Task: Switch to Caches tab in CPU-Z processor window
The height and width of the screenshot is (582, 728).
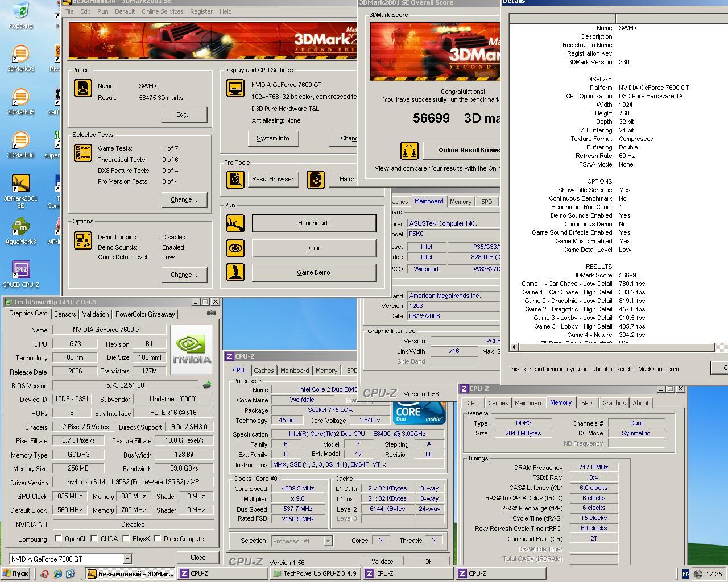Action: pos(264,371)
